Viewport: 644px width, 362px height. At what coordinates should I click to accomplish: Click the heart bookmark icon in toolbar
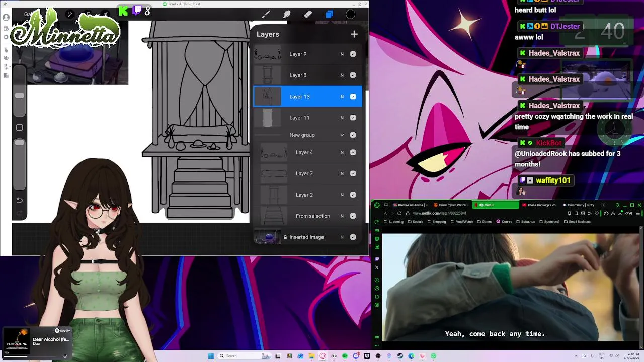[x=596, y=213]
